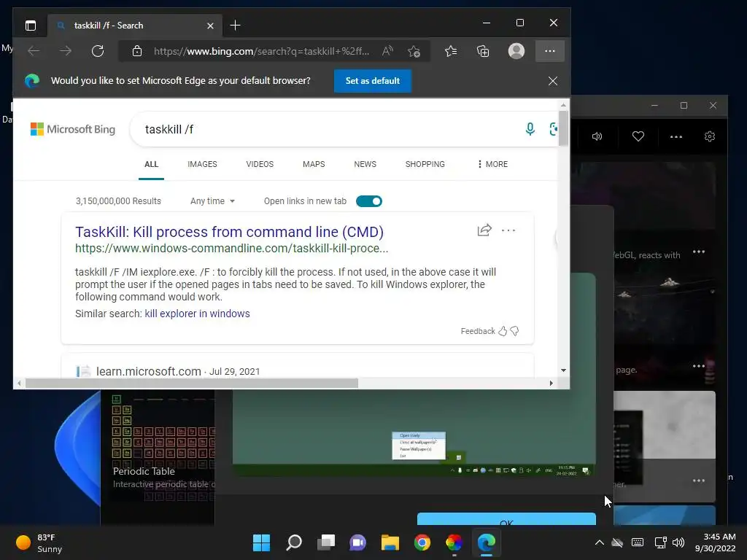Open the Chat app on taskbar

click(x=357, y=542)
